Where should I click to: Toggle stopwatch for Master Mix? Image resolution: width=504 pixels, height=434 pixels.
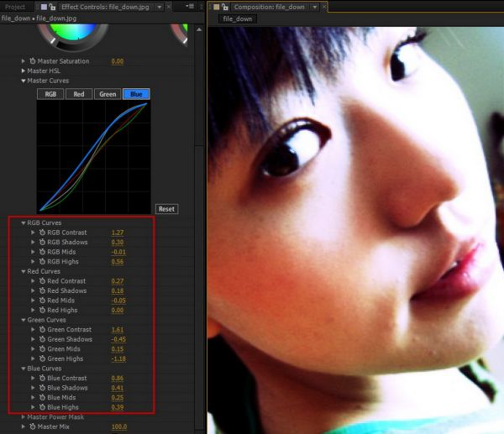pos(33,426)
